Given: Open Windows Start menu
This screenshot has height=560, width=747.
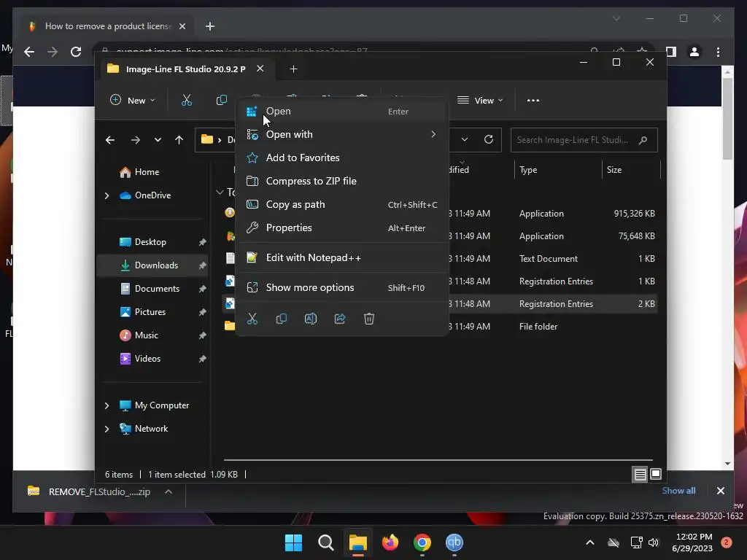Looking at the screenshot, I should click(293, 542).
